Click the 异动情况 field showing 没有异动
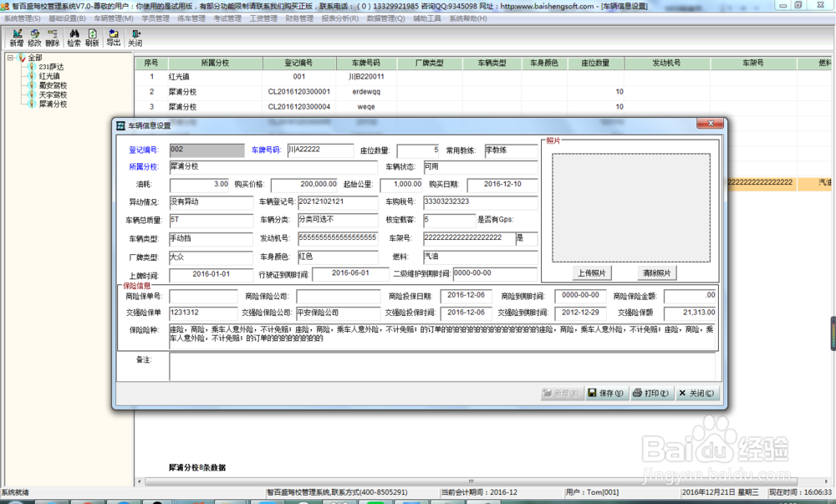Screen dimensions: 836x504 pyautogui.click(x=212, y=202)
